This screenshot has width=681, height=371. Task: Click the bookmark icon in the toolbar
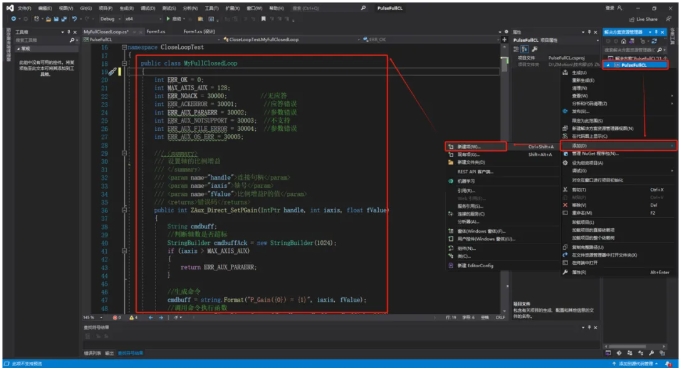[263, 19]
